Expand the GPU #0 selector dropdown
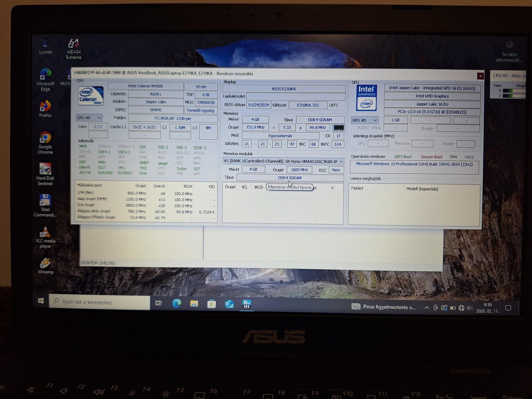 click(x=364, y=120)
